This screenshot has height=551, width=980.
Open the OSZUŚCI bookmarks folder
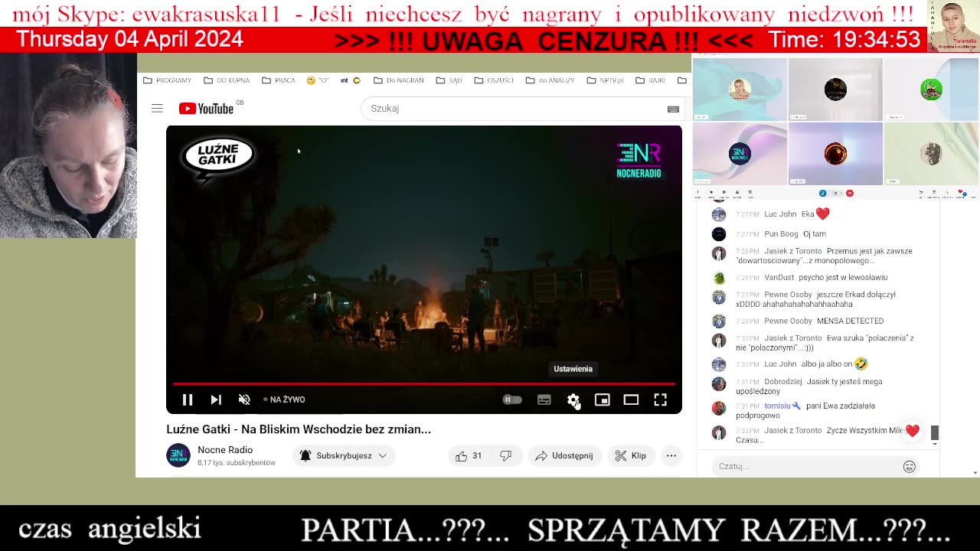point(494,80)
